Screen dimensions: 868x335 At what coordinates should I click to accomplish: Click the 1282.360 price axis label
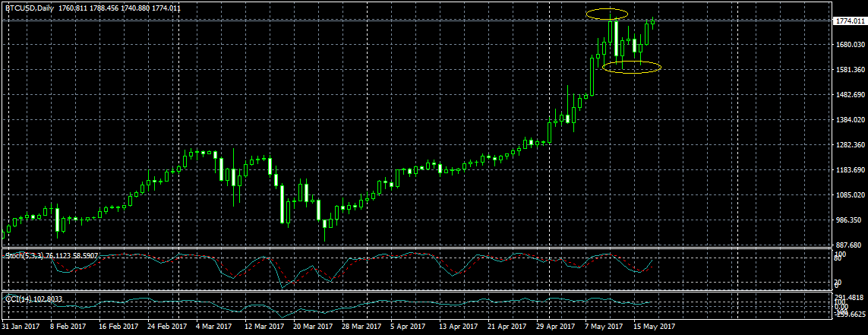[849, 145]
